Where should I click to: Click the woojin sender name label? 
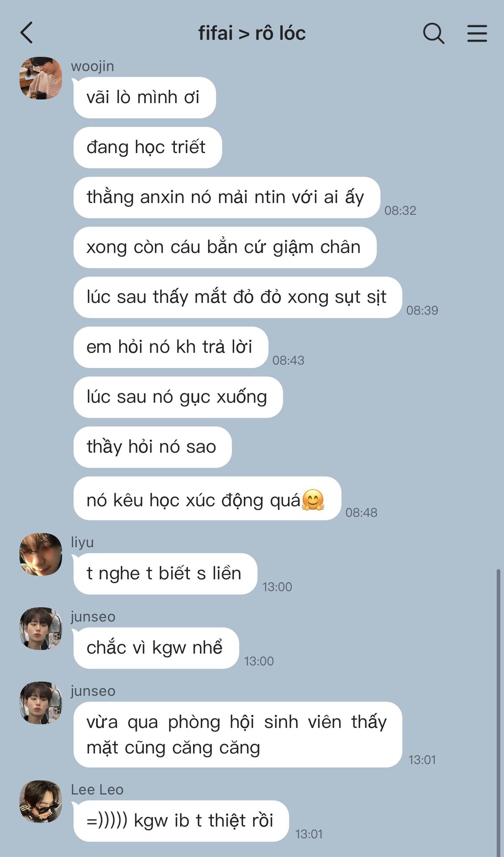(x=92, y=66)
